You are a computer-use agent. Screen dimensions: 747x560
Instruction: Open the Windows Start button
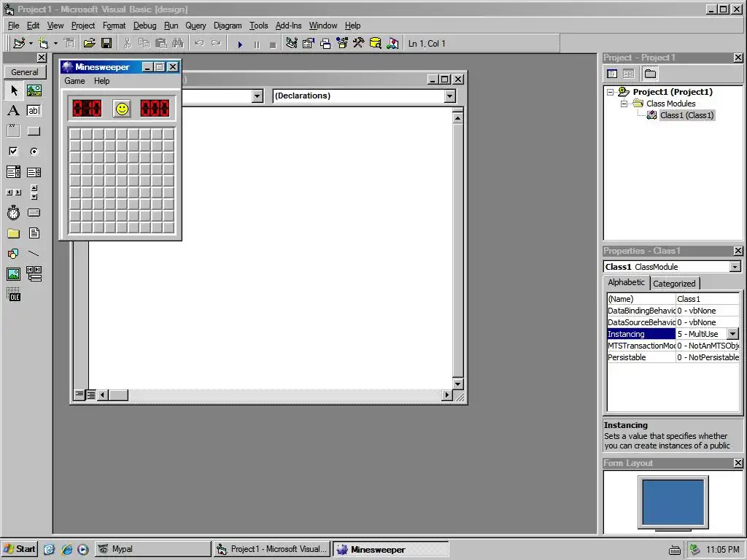coord(20,549)
